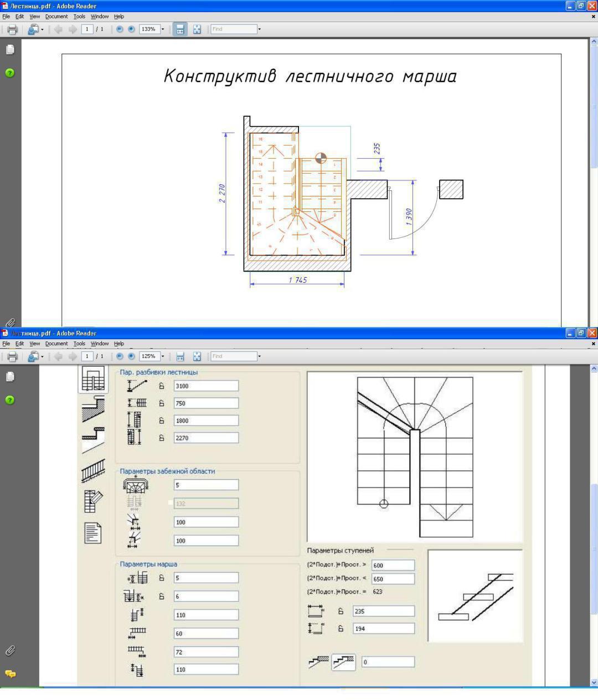Viewport: 598px width, 700px height.
Task: Open Pages panel in the upper window sidebar
Action: 10,49
